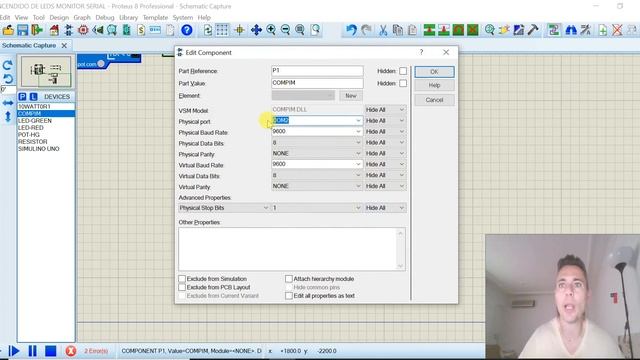Click the P pick devices button
Screen dimensions: 640x360
click(x=22, y=97)
